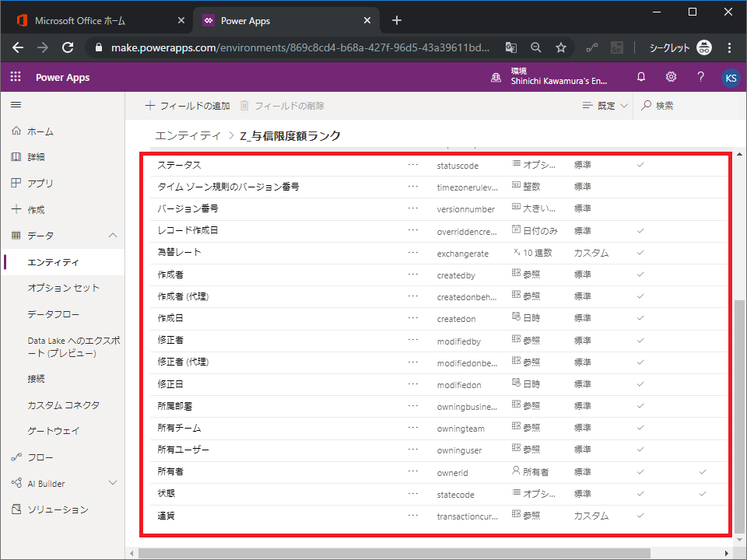Image resolution: width=747 pixels, height=560 pixels.
Task: Close the Power Apps browser tab
Action: click(x=366, y=20)
